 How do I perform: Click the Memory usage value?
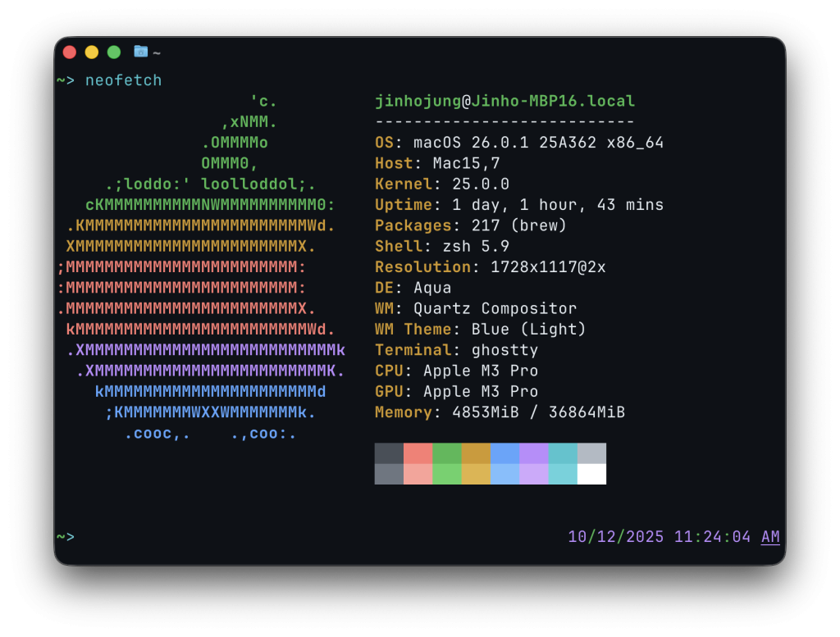[x=538, y=412]
